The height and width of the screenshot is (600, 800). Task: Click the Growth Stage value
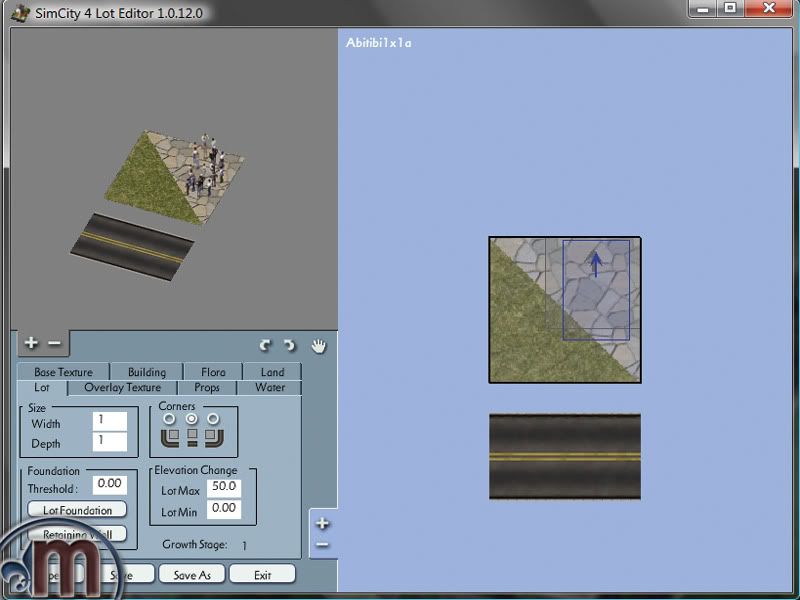click(x=244, y=545)
